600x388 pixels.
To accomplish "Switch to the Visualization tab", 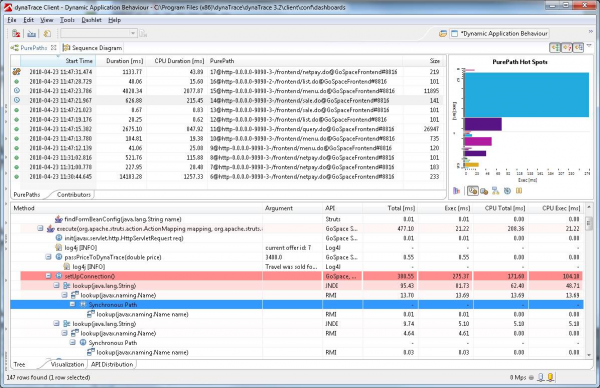I will tap(67, 364).
